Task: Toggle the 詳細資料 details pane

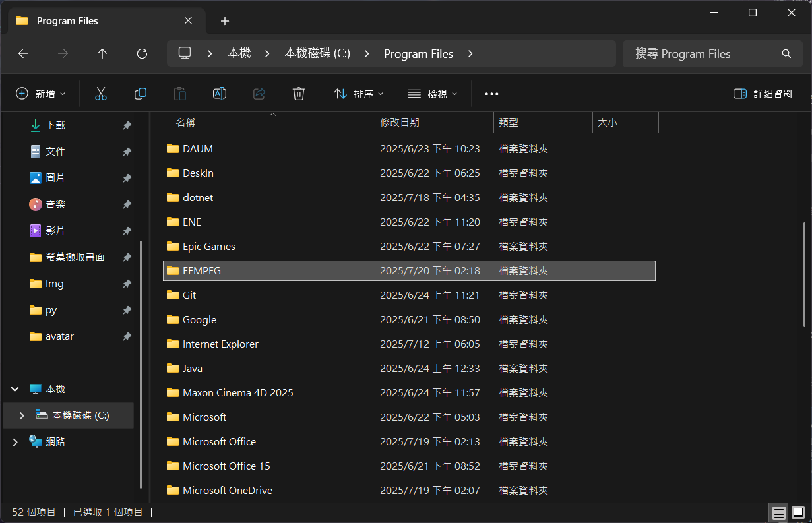Action: [762, 93]
